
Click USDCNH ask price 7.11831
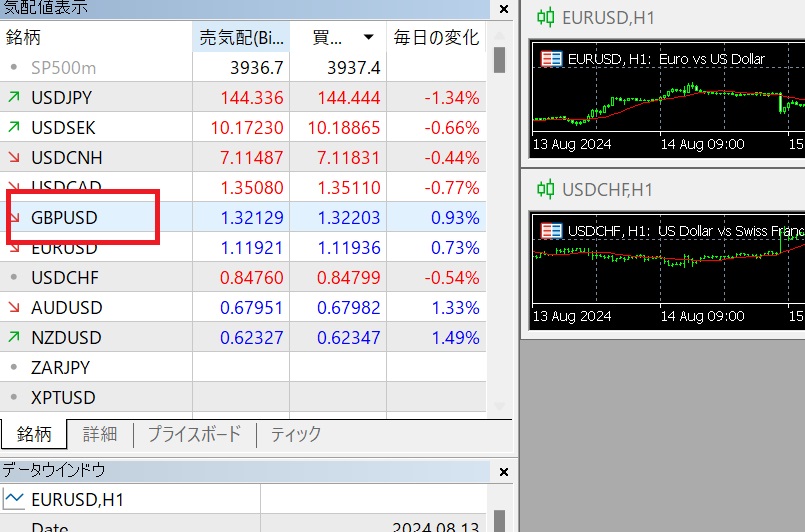[349, 158]
